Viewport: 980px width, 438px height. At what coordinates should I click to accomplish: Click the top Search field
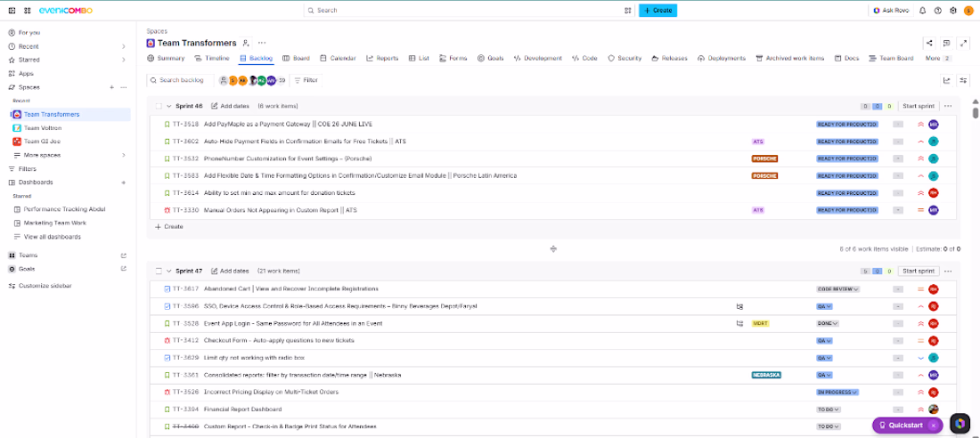click(470, 11)
